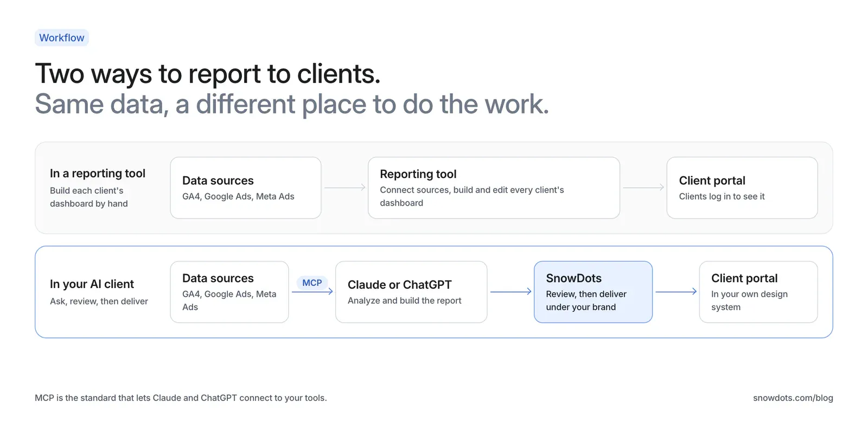868x427 pixels.
Task: Click "Connect sources, build and edit every client's dashboard"
Action: [472, 196]
